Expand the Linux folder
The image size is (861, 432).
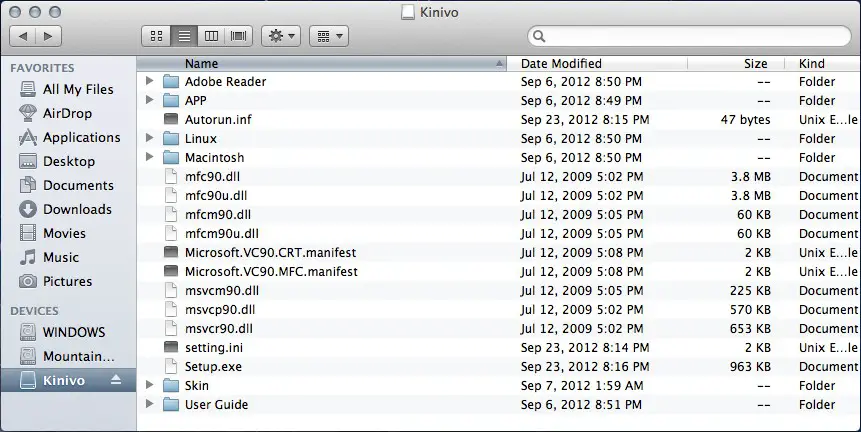tap(149, 138)
